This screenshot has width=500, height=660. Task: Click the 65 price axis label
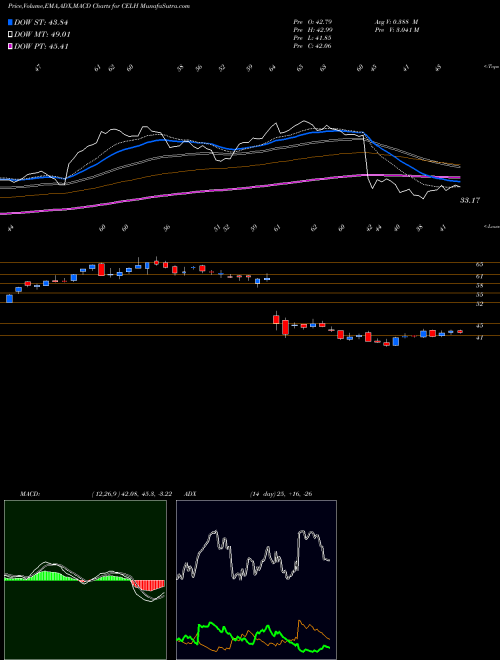tap(479, 265)
